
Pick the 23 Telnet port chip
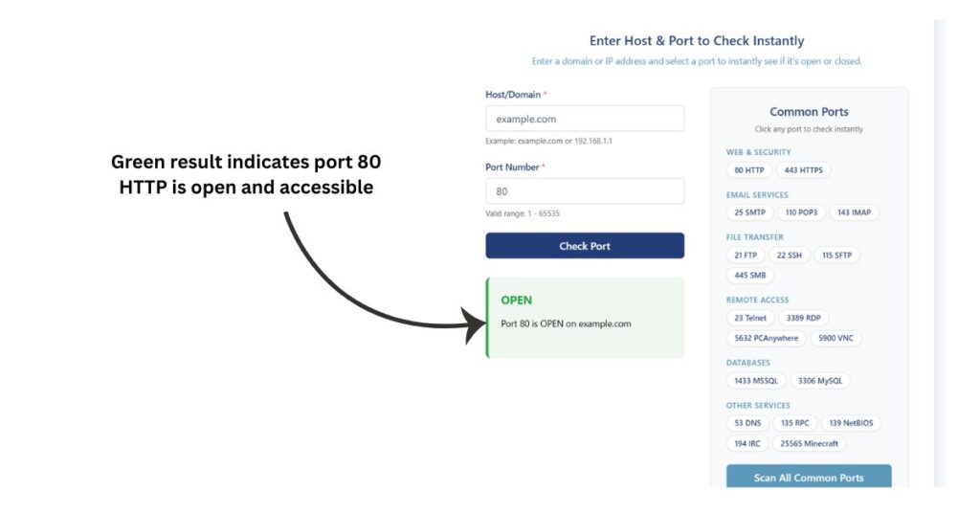tap(750, 318)
